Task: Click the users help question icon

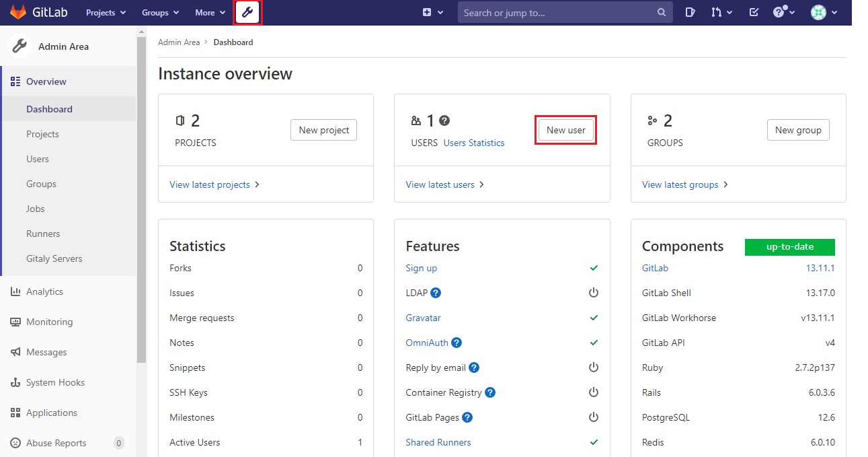Action: tap(444, 121)
